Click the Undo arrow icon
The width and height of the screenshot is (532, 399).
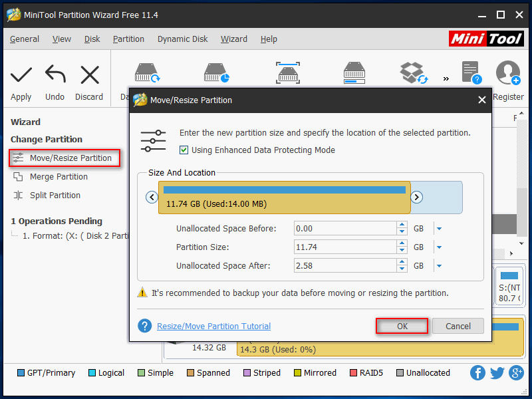point(55,74)
